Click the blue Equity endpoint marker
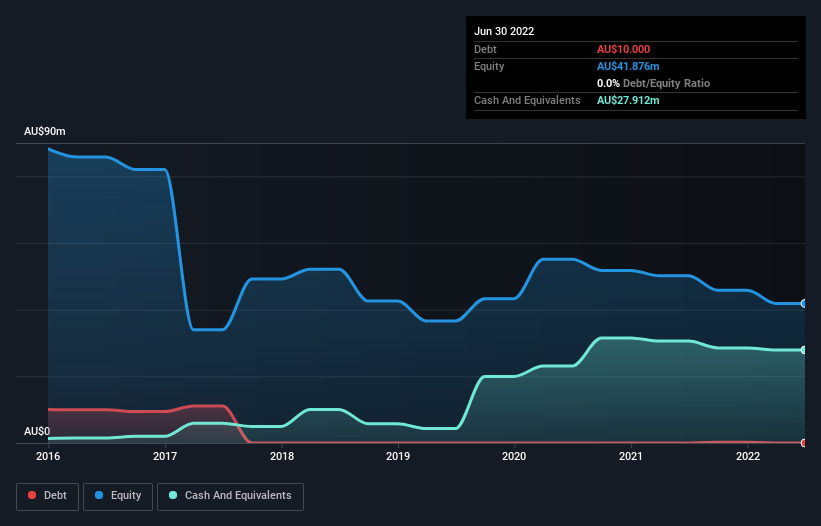 804,304
